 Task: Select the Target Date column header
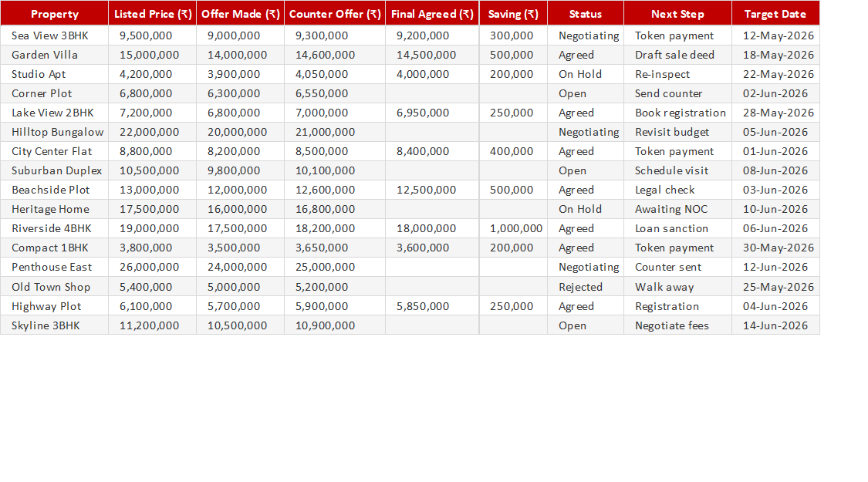point(775,14)
